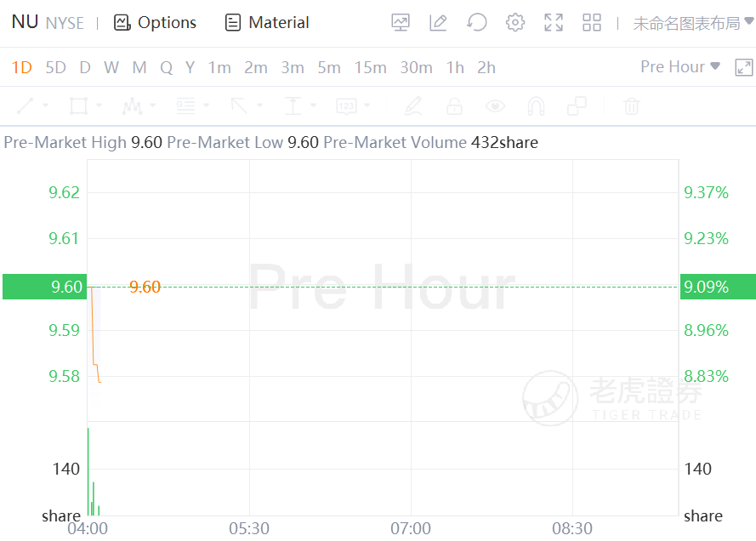Switch to the 5D timeframe
756x541 pixels.
pyautogui.click(x=55, y=68)
